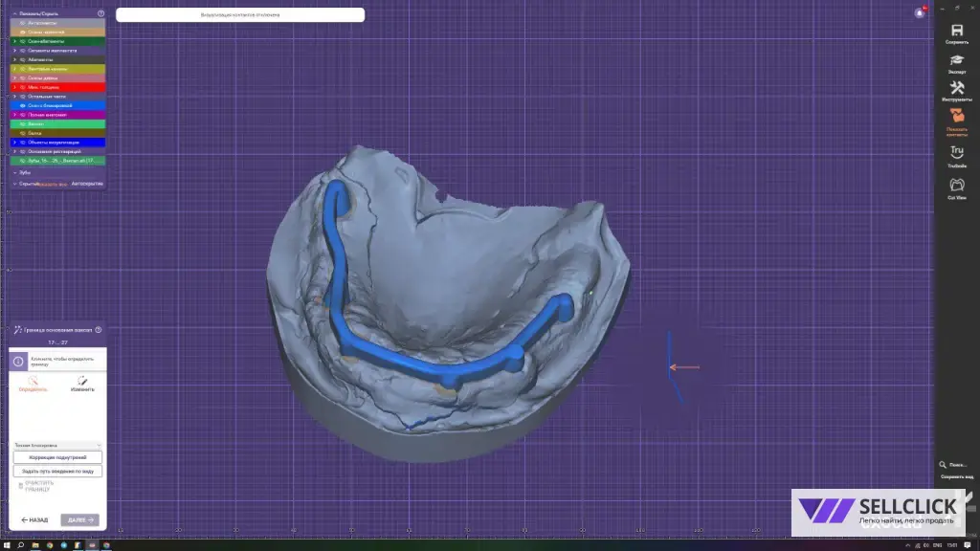The height and width of the screenshot is (551, 980).
Task: Click the help icon of the boundary wizard
Action: (x=99, y=329)
